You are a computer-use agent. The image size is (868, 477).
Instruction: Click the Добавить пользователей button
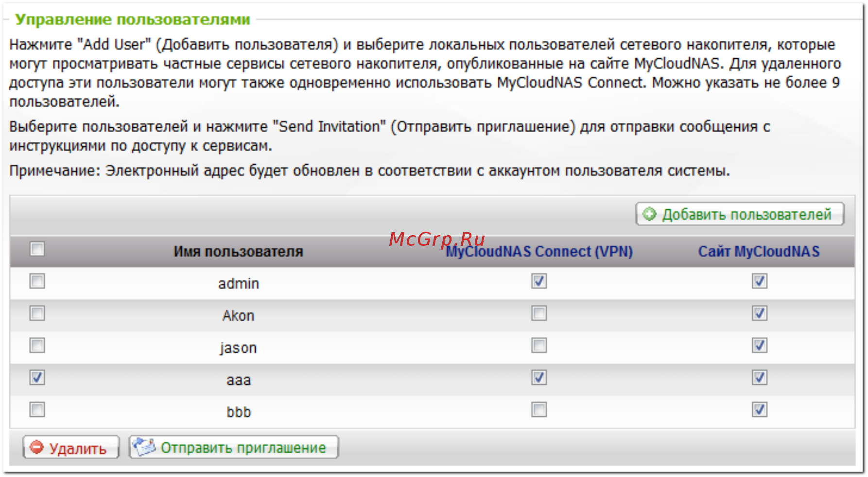click(x=740, y=214)
